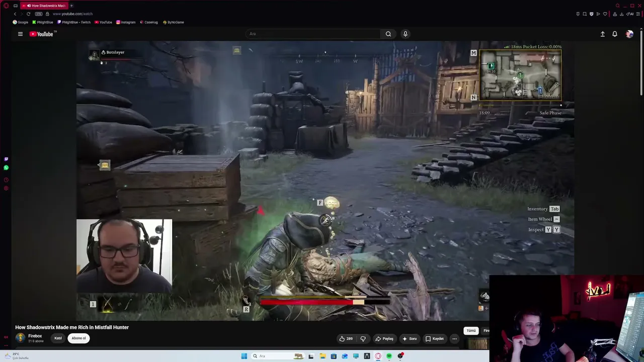The height and width of the screenshot is (362, 644).
Task: Add page to bookmarks heart icon
Action: pyautogui.click(x=605, y=14)
